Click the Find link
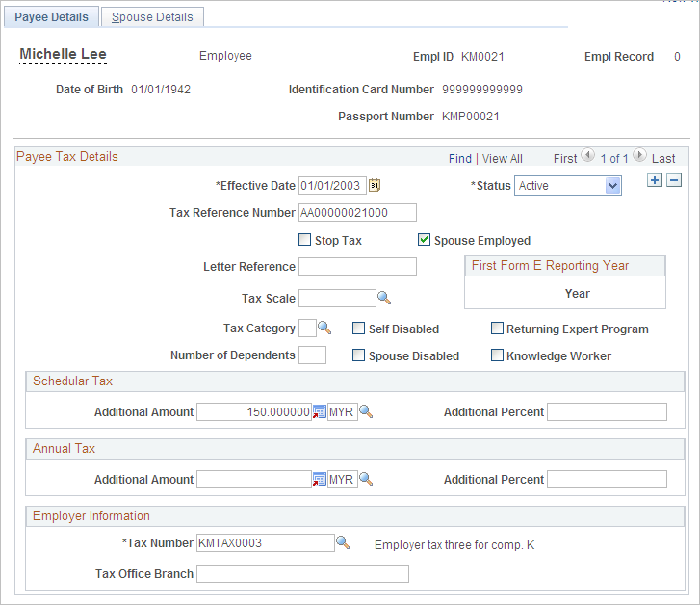Screen dimensions: 700x605 (x=460, y=159)
